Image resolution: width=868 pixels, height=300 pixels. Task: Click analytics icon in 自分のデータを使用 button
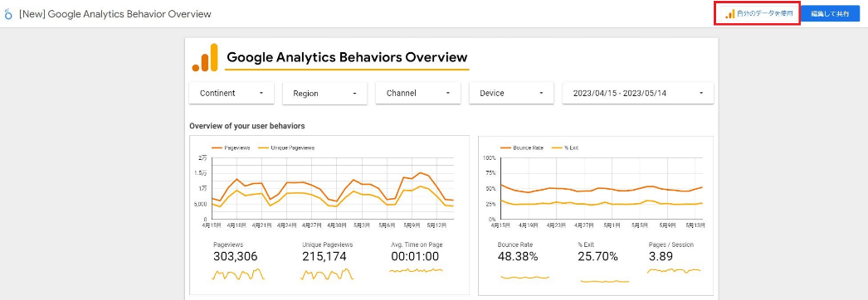(730, 14)
